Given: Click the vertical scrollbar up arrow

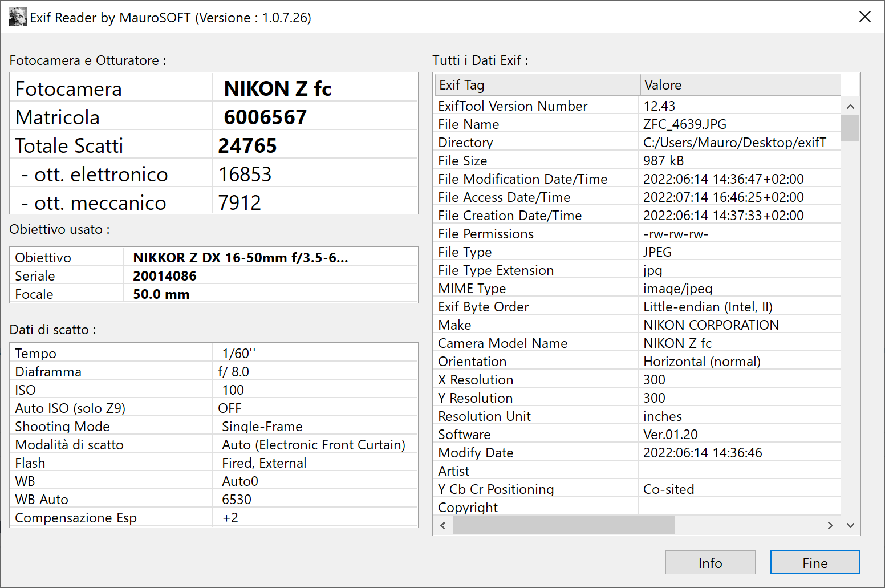Looking at the screenshot, I should pos(850,106).
